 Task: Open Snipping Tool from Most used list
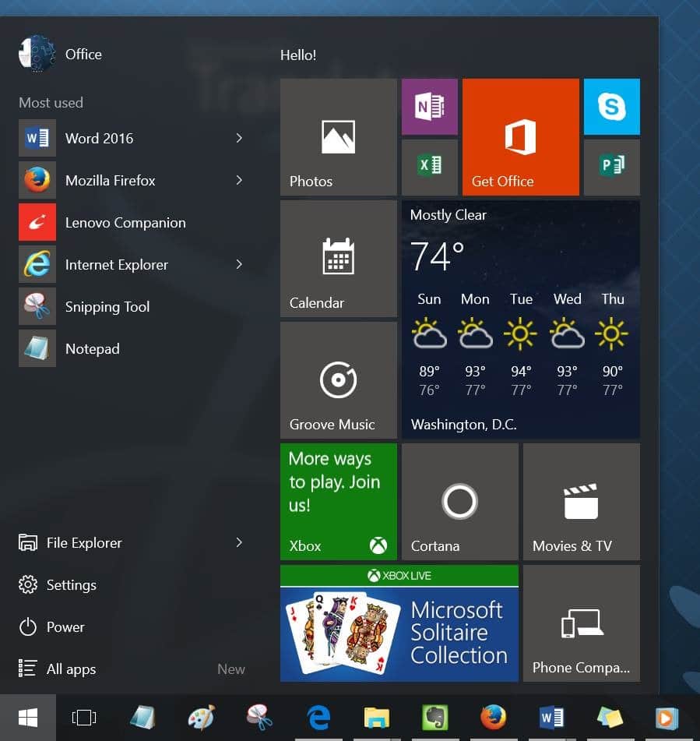coord(107,306)
